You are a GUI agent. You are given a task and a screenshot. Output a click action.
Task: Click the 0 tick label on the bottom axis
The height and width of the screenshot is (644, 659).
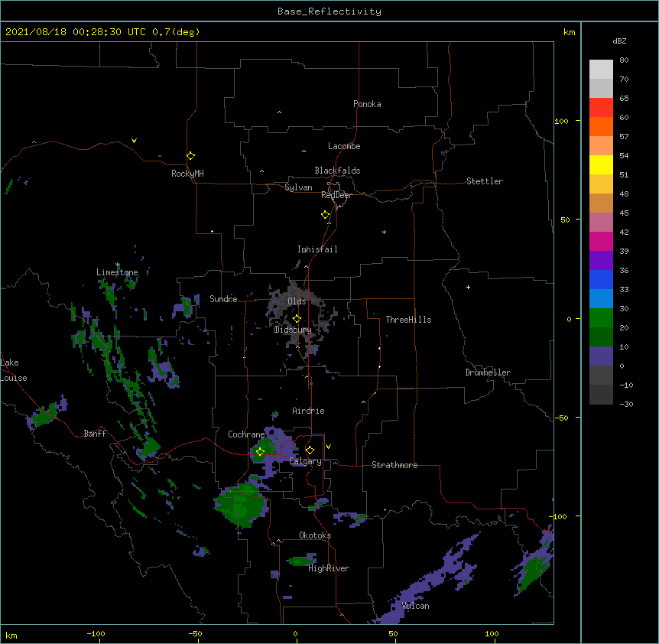pos(295,633)
